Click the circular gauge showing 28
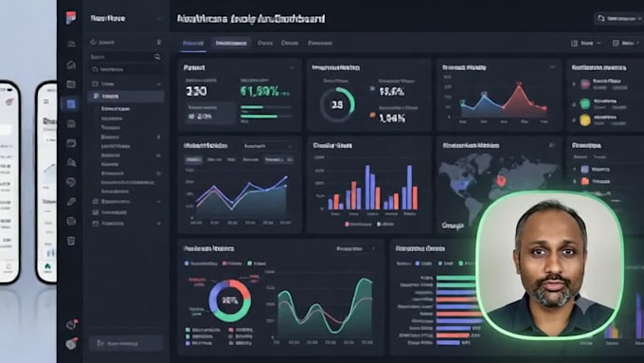Screen dimensions: 644x363 [337, 105]
